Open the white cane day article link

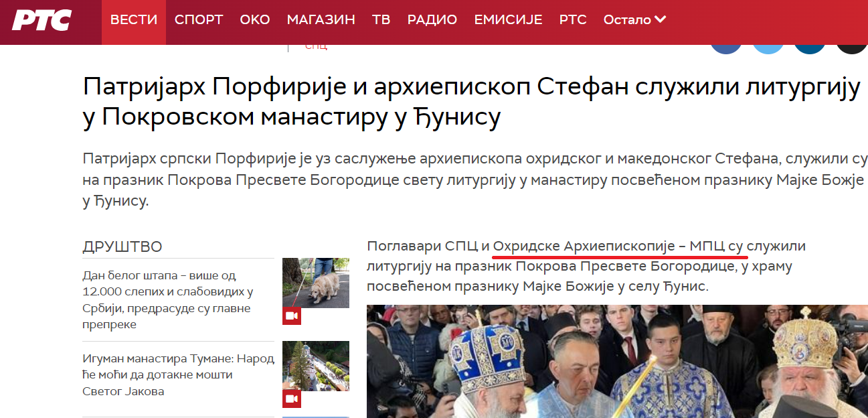click(x=167, y=300)
